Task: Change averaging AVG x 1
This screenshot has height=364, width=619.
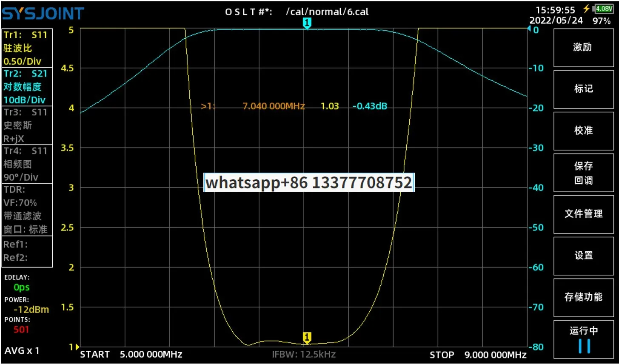Action: [22, 351]
